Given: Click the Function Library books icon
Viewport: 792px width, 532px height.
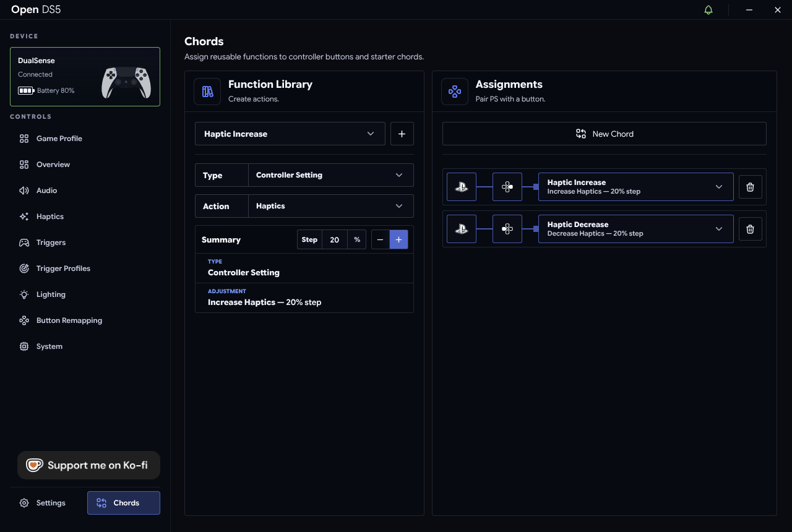Looking at the screenshot, I should tap(207, 92).
